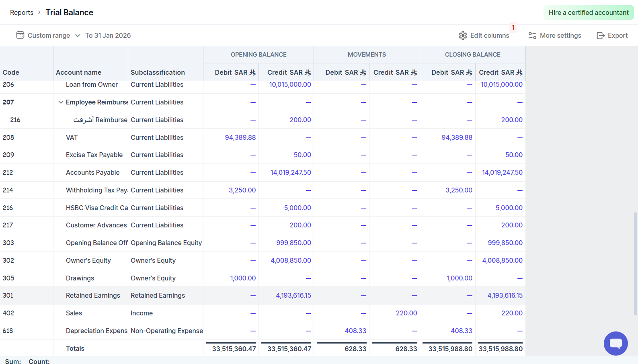The width and height of the screenshot is (638, 364).
Task: Sort by the Code column header
Action: click(x=11, y=73)
